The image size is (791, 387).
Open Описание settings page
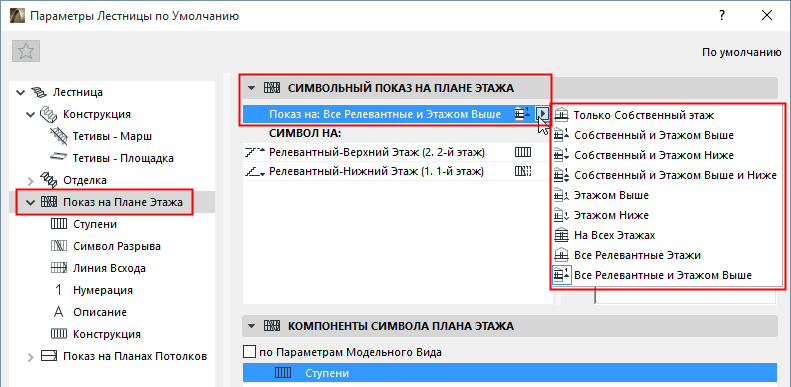[x=100, y=312]
